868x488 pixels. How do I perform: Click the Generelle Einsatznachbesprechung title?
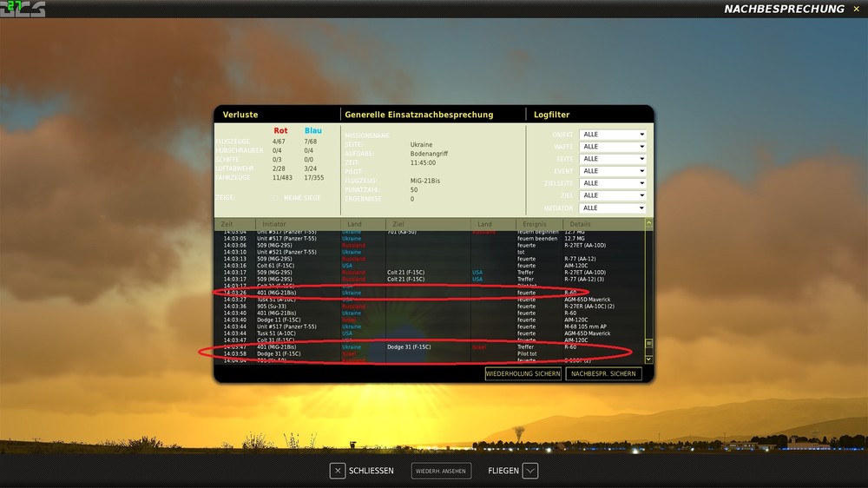[x=419, y=115]
